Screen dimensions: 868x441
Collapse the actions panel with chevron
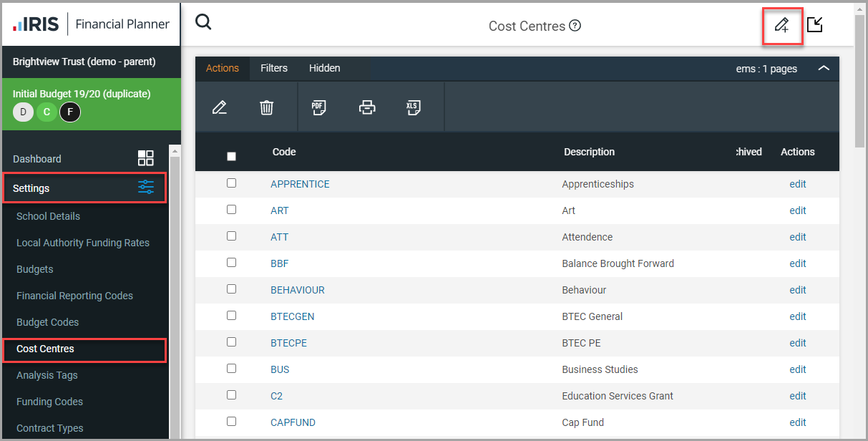pyautogui.click(x=824, y=69)
